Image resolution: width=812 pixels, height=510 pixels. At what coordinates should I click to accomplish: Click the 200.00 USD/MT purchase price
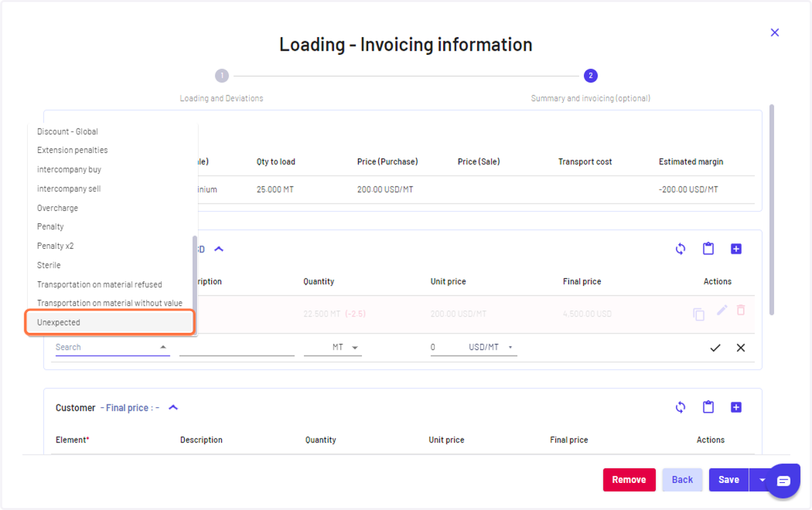(385, 189)
